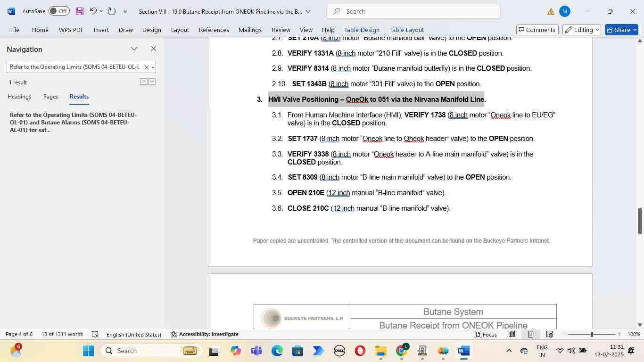Click the Redo icon
This screenshot has height=362, width=644.
(112, 11)
